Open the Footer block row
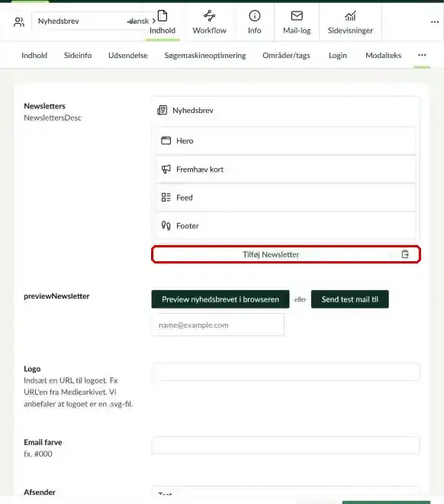 tap(286, 225)
